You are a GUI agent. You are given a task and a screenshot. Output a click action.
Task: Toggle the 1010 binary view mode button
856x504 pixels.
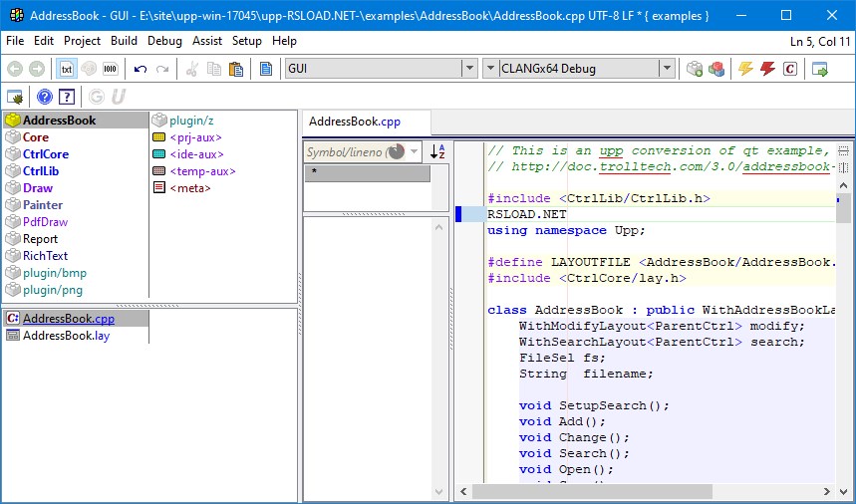(x=110, y=69)
